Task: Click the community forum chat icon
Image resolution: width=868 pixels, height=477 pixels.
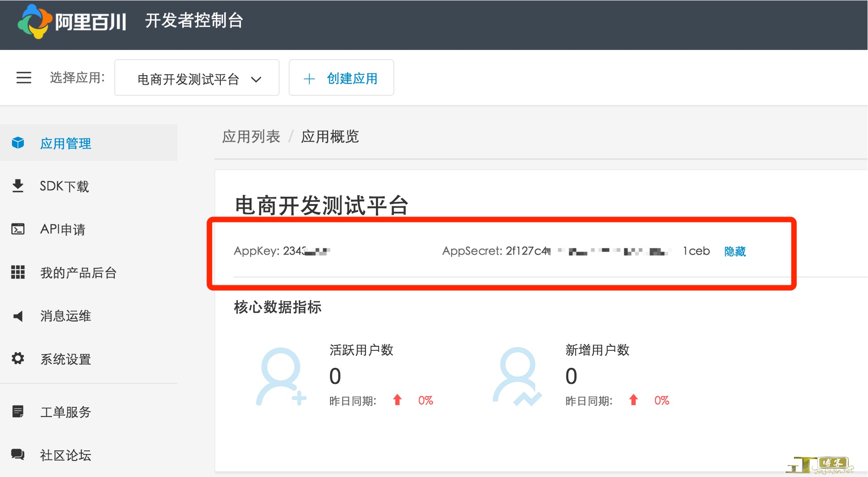Action: pyautogui.click(x=18, y=455)
